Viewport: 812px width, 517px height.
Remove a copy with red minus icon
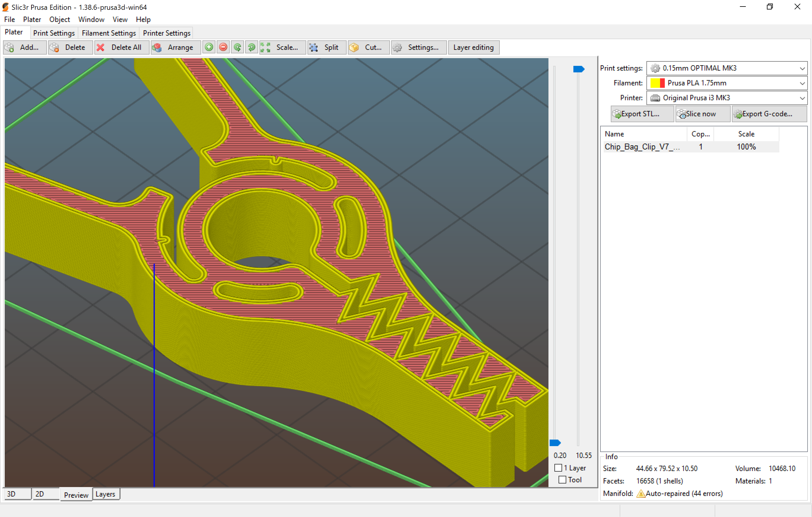click(223, 47)
